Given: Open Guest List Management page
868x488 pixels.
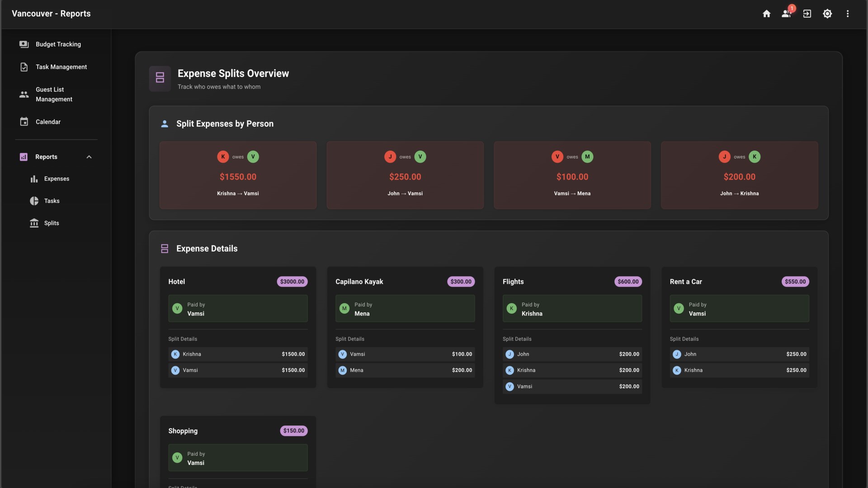Looking at the screenshot, I should [x=54, y=94].
